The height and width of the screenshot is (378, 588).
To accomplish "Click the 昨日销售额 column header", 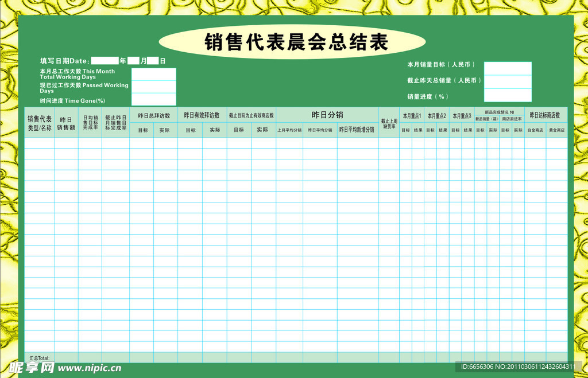I will (66, 123).
